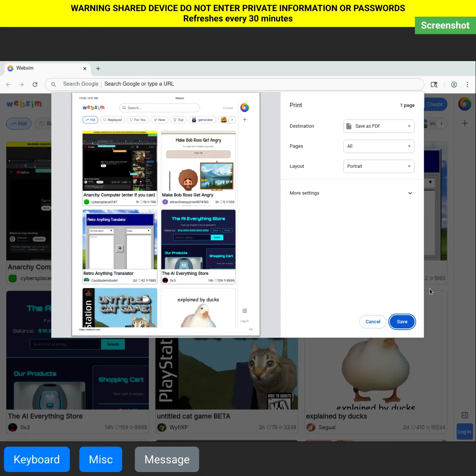This screenshot has width=476, height=476.
Task: Open a new browser tab
Action: point(98,69)
